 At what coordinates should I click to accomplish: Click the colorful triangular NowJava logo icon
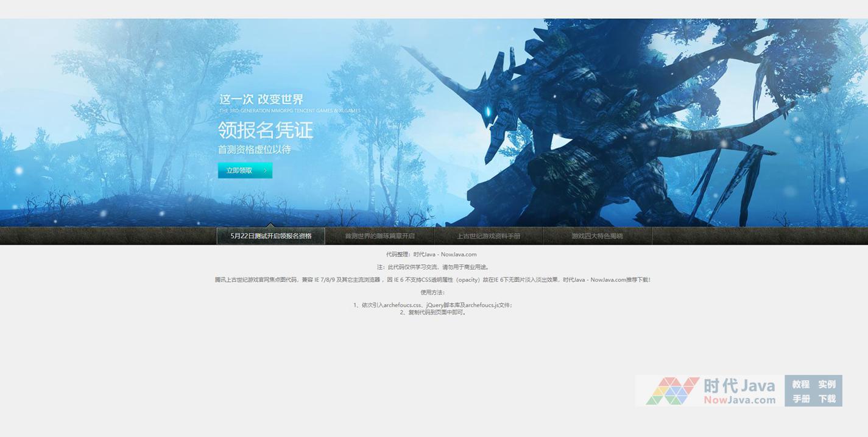point(672,391)
